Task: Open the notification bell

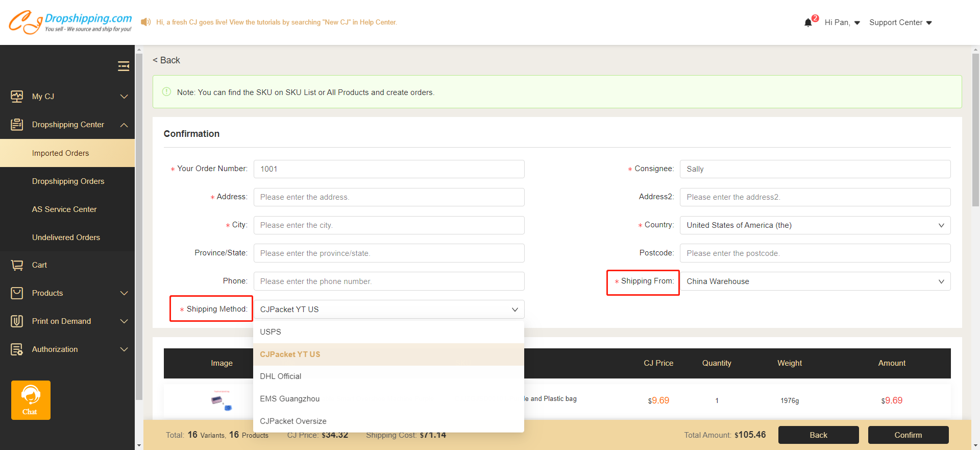Action: (x=808, y=22)
